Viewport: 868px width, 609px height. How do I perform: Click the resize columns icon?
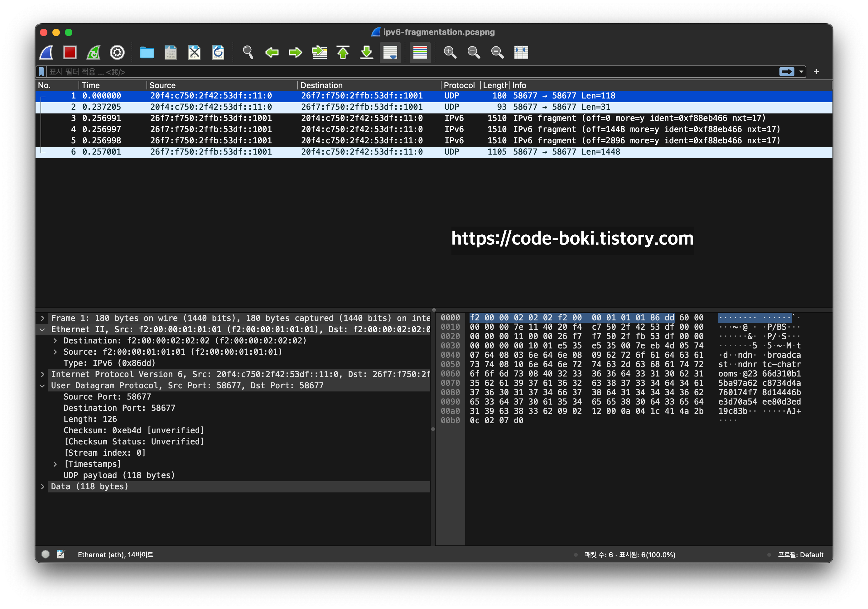coord(521,52)
